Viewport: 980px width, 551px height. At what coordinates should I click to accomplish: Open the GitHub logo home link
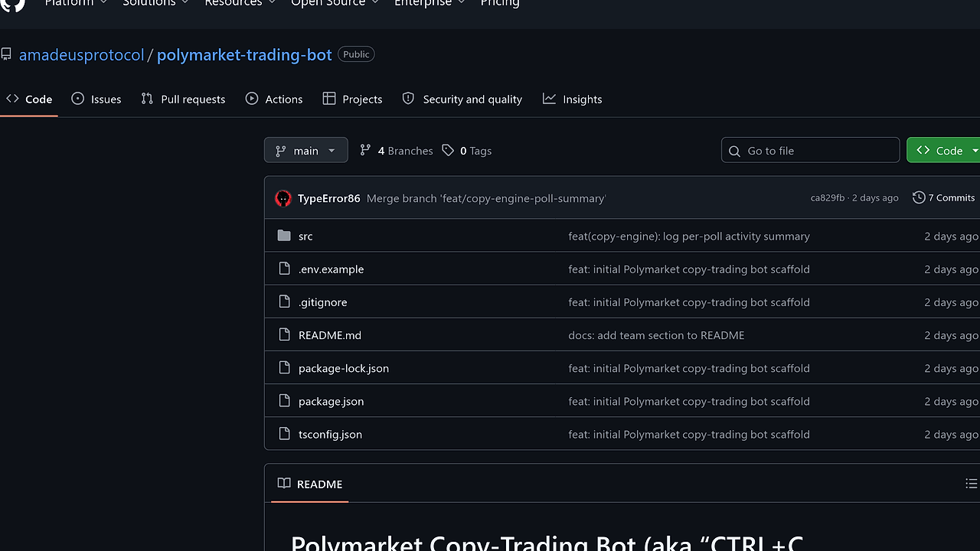click(x=13, y=4)
